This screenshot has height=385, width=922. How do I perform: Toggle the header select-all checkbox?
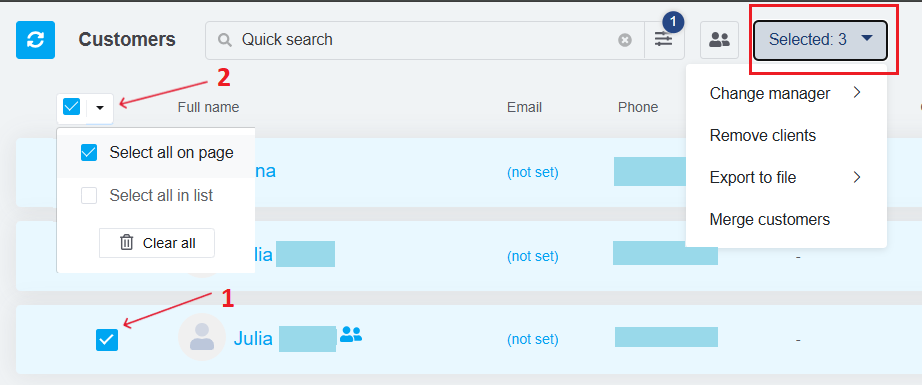coord(71,107)
